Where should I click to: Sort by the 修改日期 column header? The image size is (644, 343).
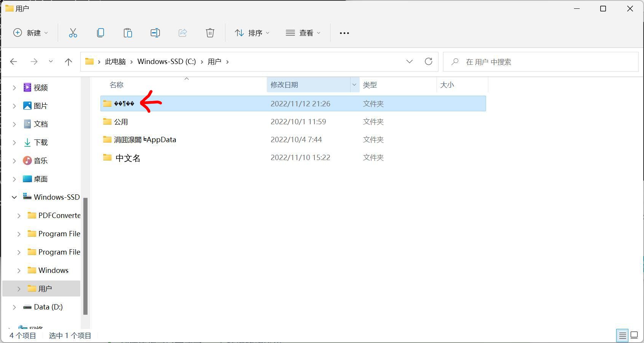coord(308,85)
